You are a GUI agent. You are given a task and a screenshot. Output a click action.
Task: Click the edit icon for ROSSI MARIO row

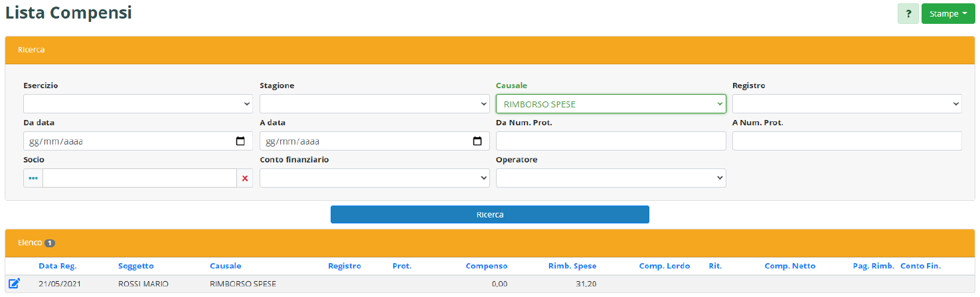click(x=14, y=284)
